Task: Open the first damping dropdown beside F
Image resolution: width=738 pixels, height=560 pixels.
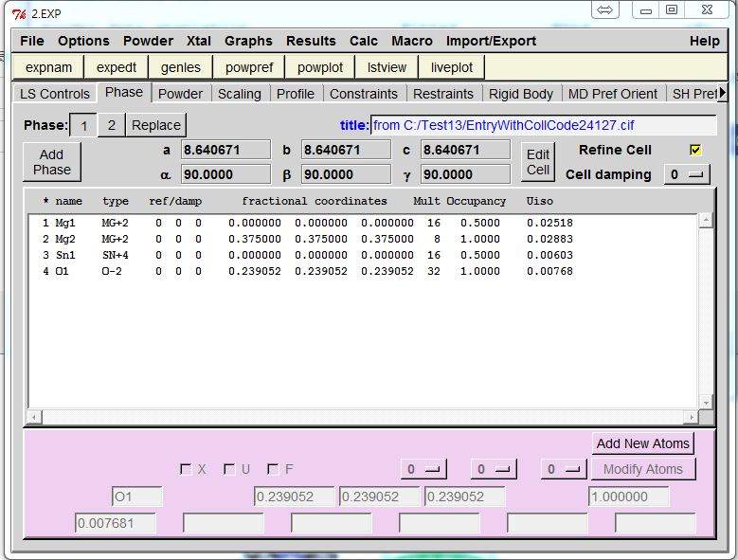Action: click(423, 469)
